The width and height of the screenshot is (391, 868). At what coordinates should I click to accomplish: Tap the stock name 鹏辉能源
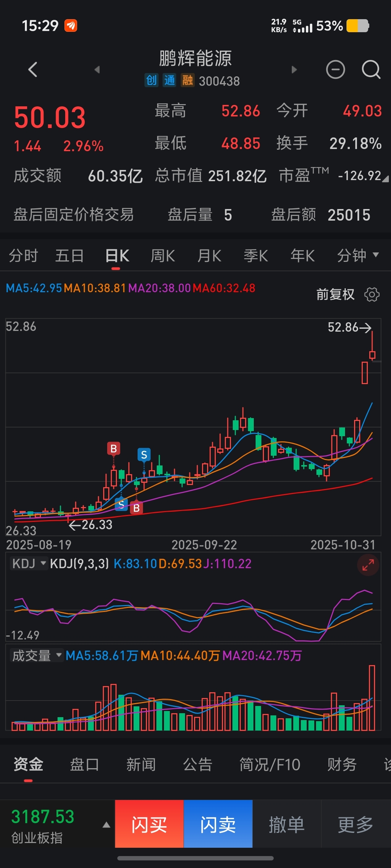[195, 58]
